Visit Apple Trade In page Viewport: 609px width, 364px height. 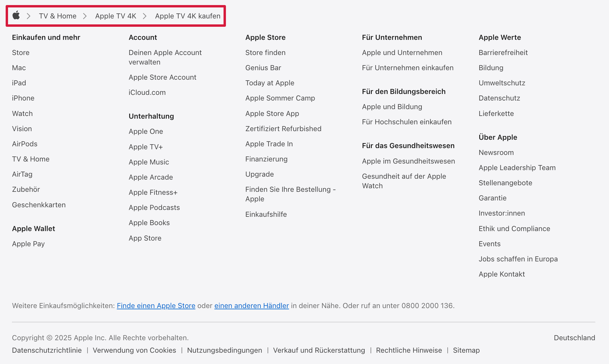[x=269, y=144]
